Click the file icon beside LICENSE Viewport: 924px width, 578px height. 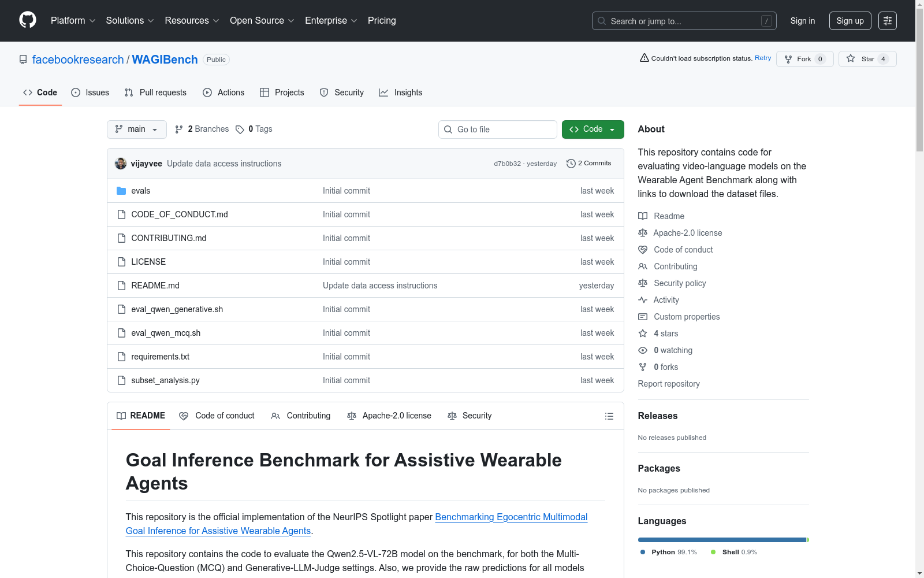tap(121, 262)
